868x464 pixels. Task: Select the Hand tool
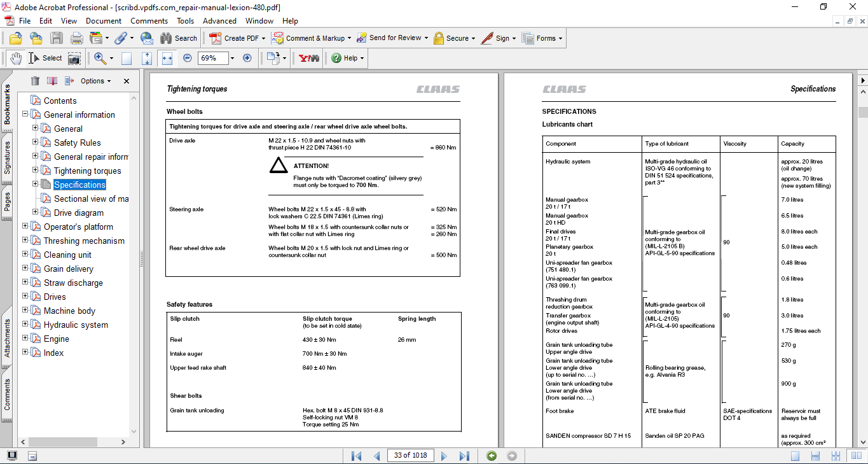point(16,58)
